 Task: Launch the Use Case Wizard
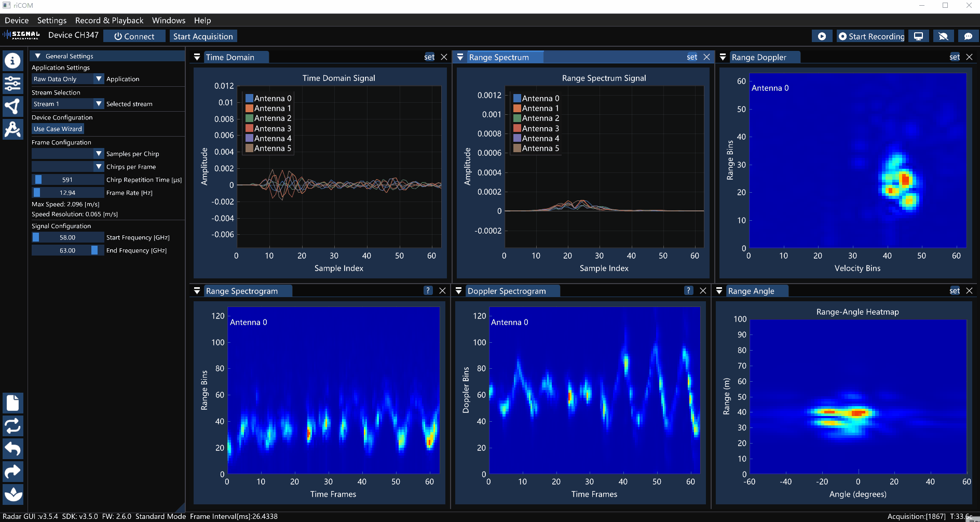[x=57, y=128]
